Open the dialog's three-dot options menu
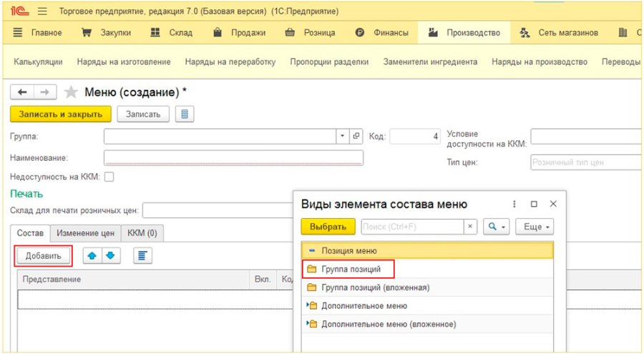Viewport: 644px width, 354px height. (x=514, y=204)
